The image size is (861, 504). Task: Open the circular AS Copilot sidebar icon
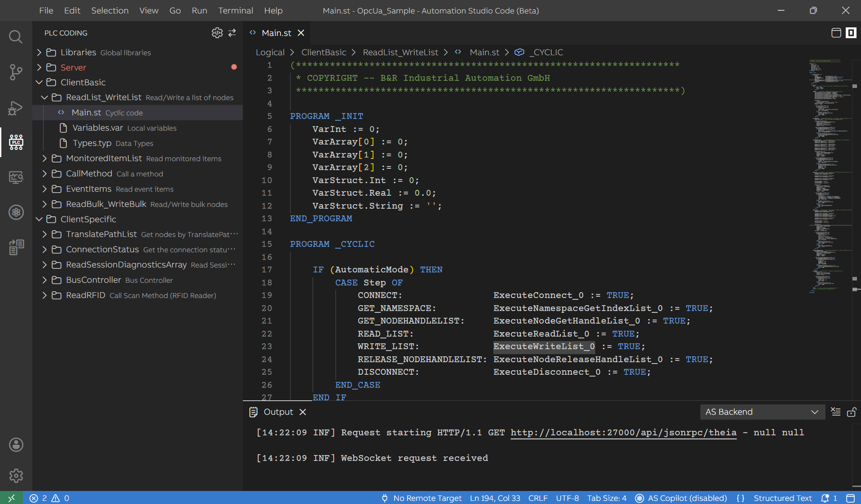[x=16, y=212]
